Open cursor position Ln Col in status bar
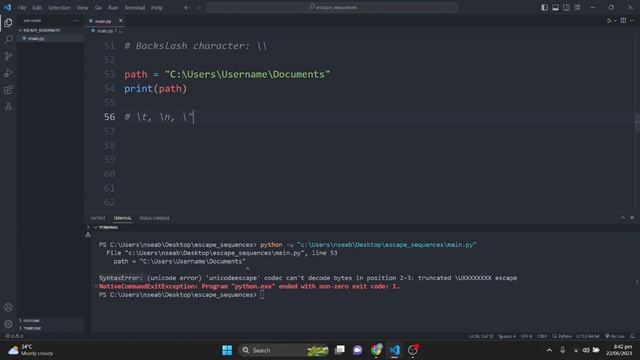The width and height of the screenshot is (640, 360). click(x=481, y=336)
